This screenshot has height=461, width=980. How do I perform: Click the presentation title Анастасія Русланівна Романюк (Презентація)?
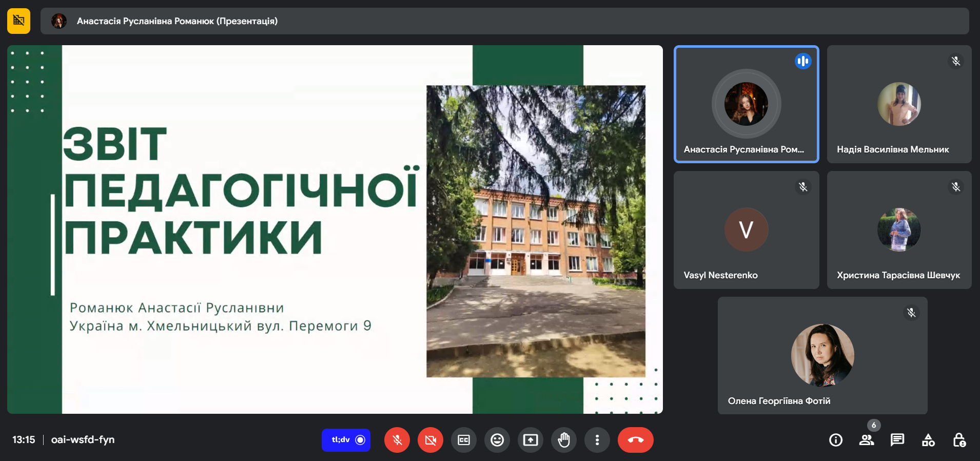point(177,21)
